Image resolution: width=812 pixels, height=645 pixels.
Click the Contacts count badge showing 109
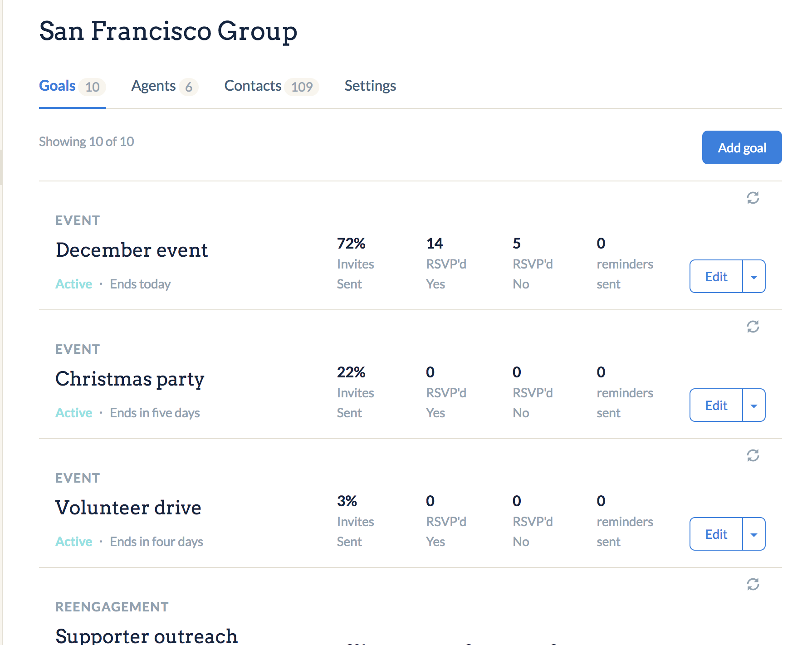click(x=302, y=87)
